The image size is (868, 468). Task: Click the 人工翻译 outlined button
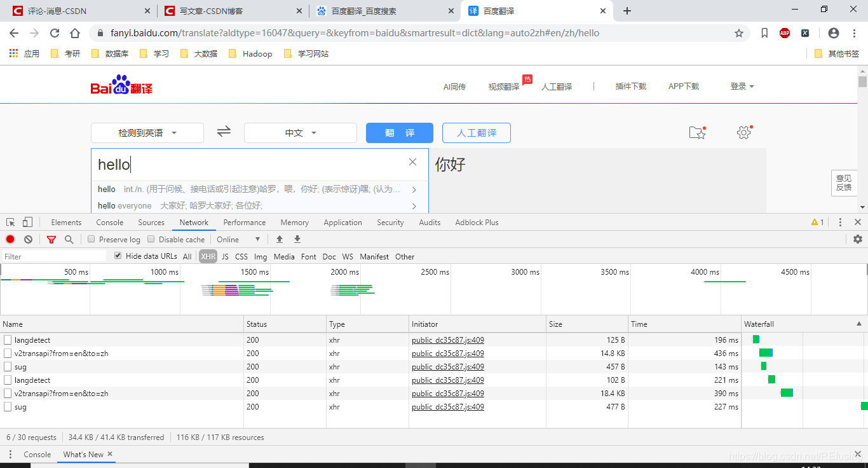coord(477,133)
